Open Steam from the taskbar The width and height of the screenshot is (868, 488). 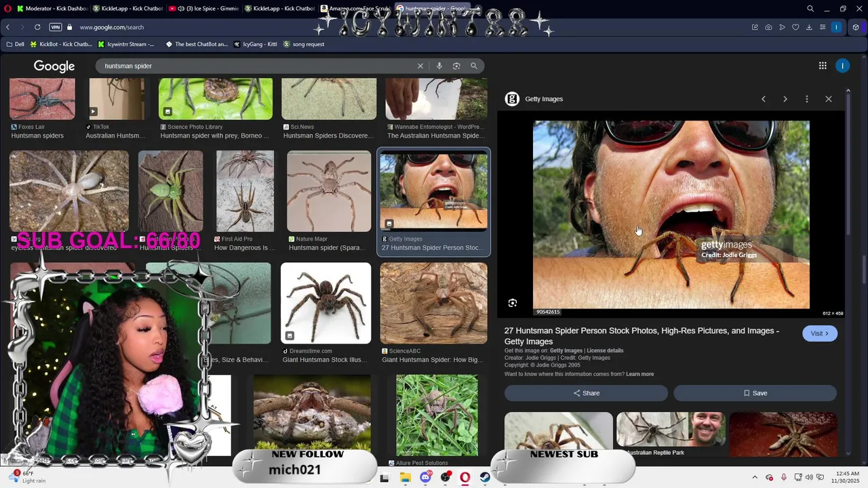pyautogui.click(x=486, y=477)
